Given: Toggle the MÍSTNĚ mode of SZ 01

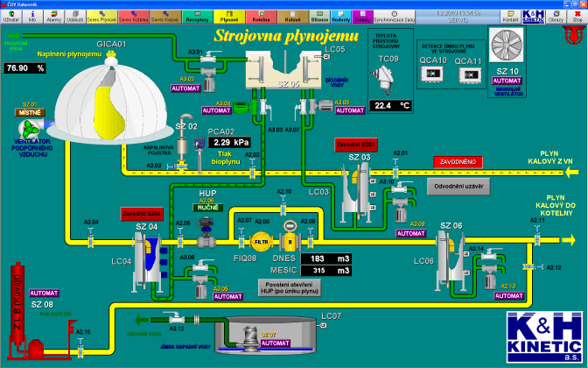Looking at the screenshot, I should [x=30, y=112].
